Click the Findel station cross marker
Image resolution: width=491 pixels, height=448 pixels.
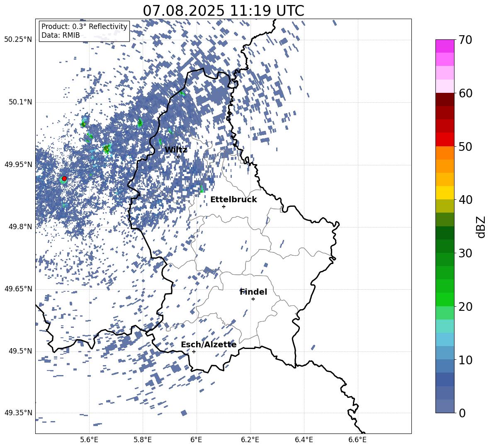point(253,299)
